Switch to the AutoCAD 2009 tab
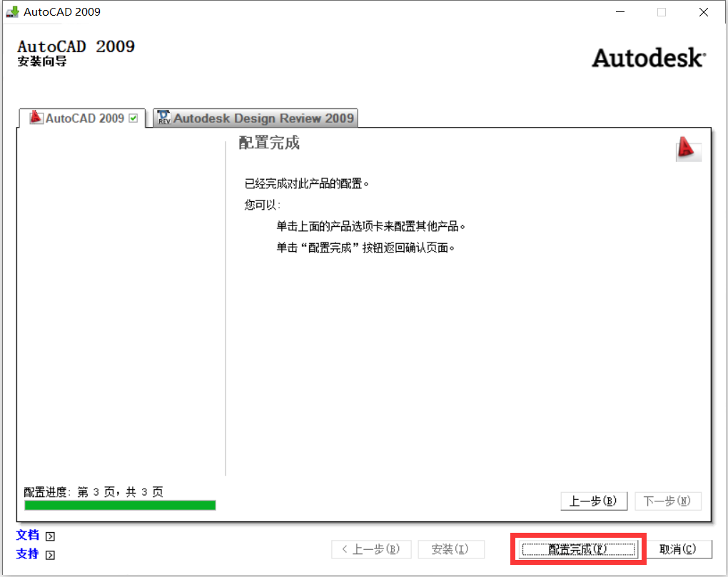Image resolution: width=728 pixels, height=577 pixels. [x=83, y=118]
